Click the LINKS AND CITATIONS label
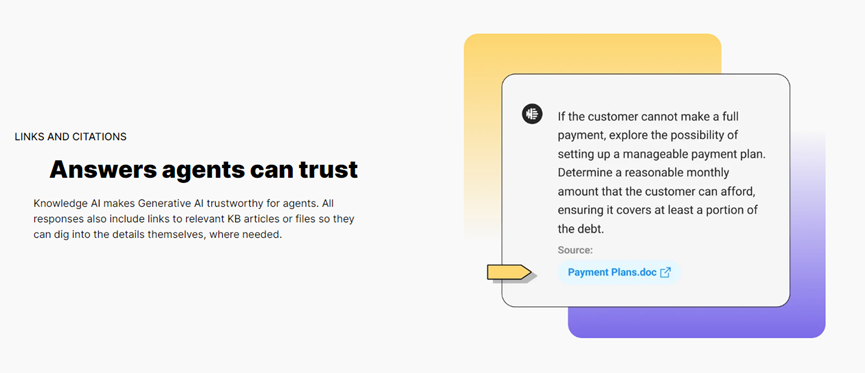 tap(71, 136)
